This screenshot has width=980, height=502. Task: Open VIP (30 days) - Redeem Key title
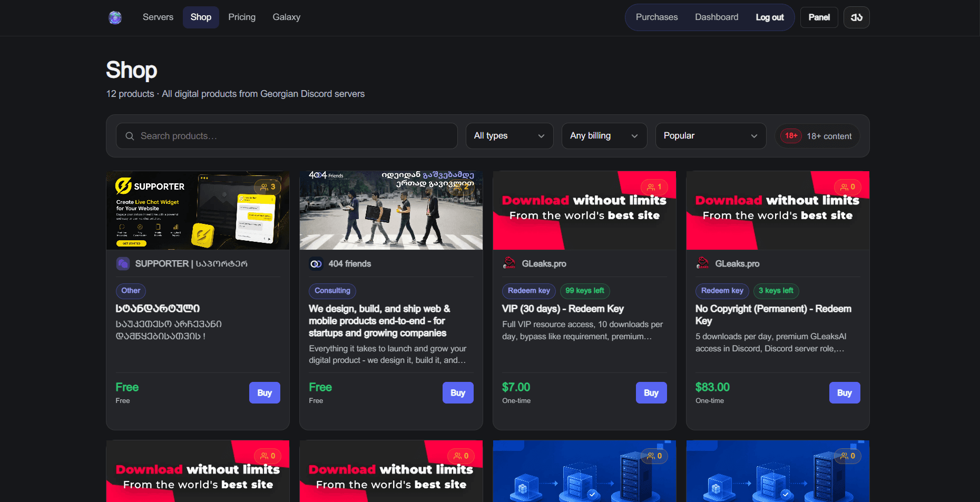point(563,309)
